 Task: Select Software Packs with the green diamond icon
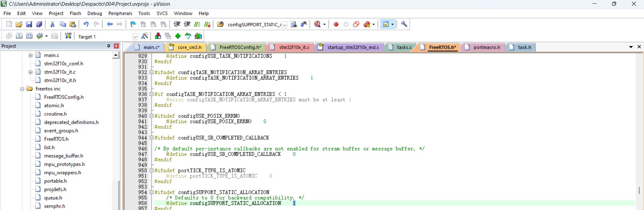178,36
